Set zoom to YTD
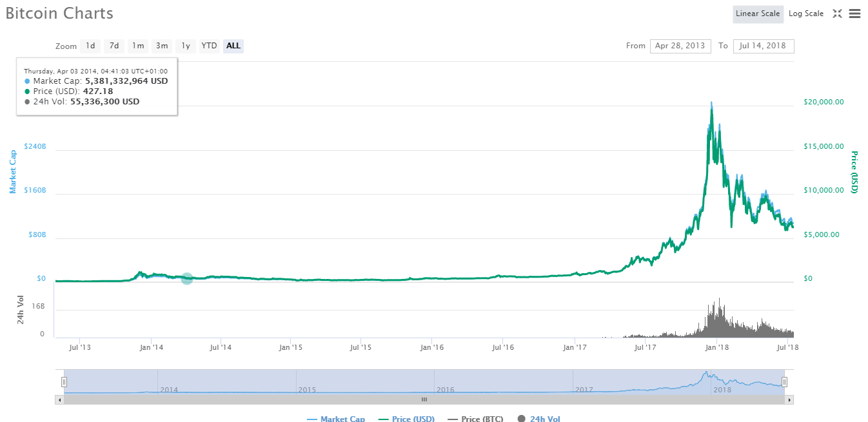The height and width of the screenshot is (422, 868). click(x=209, y=46)
